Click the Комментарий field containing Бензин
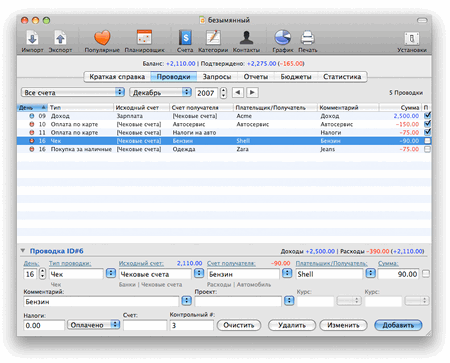The image size is (450, 363). pyautogui.click(x=101, y=302)
